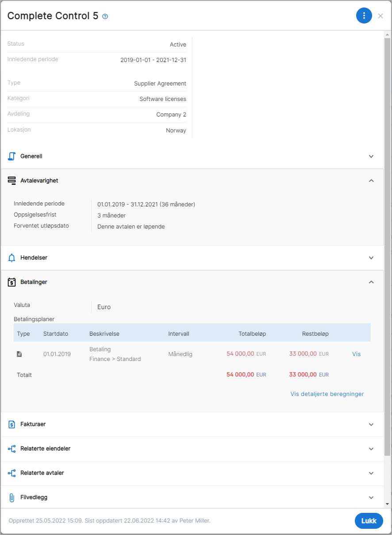Click the Lukk button

pos(369,521)
